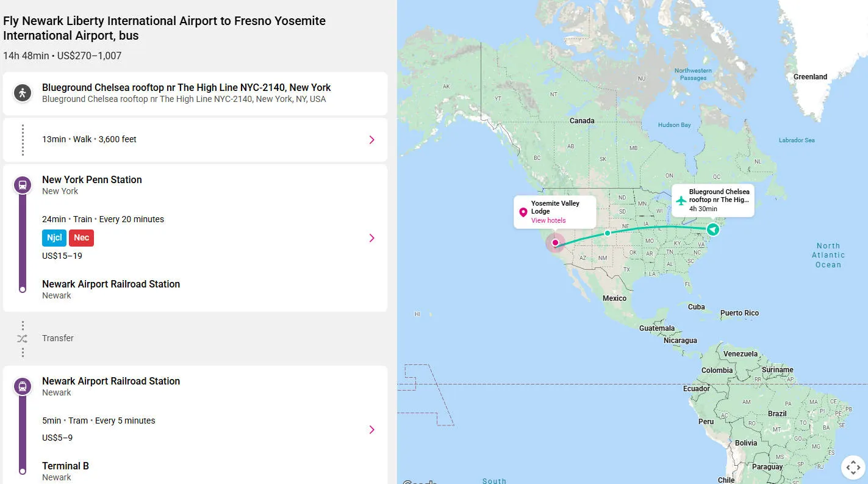The width and height of the screenshot is (868, 484).
Task: Click the midpoint stop on flight path
Action: (x=607, y=233)
